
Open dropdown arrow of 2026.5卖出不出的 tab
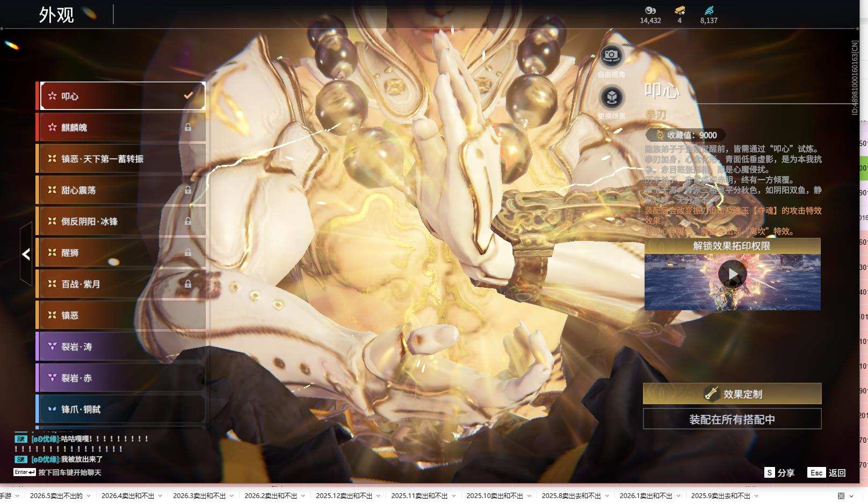point(89,496)
